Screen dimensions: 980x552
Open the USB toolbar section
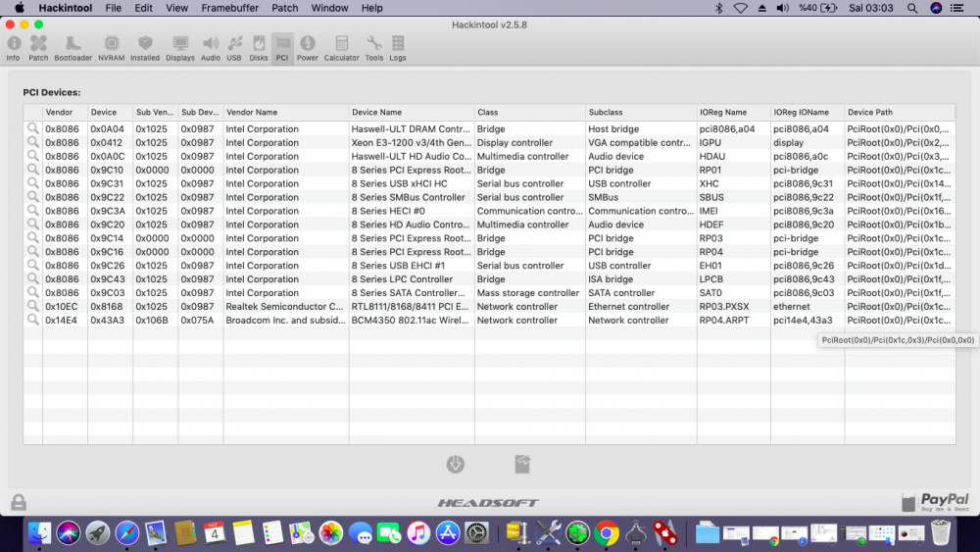coord(234,47)
